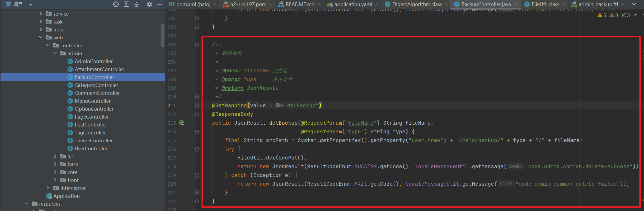Click the delBackup mapping link
This screenshot has height=211, width=644.
(x=301, y=105)
